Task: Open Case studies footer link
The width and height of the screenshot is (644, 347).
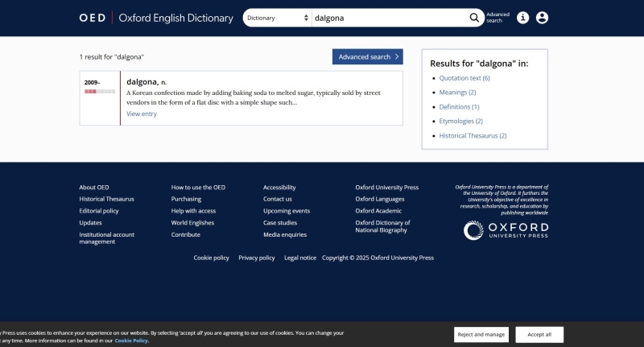Action: 279,222
